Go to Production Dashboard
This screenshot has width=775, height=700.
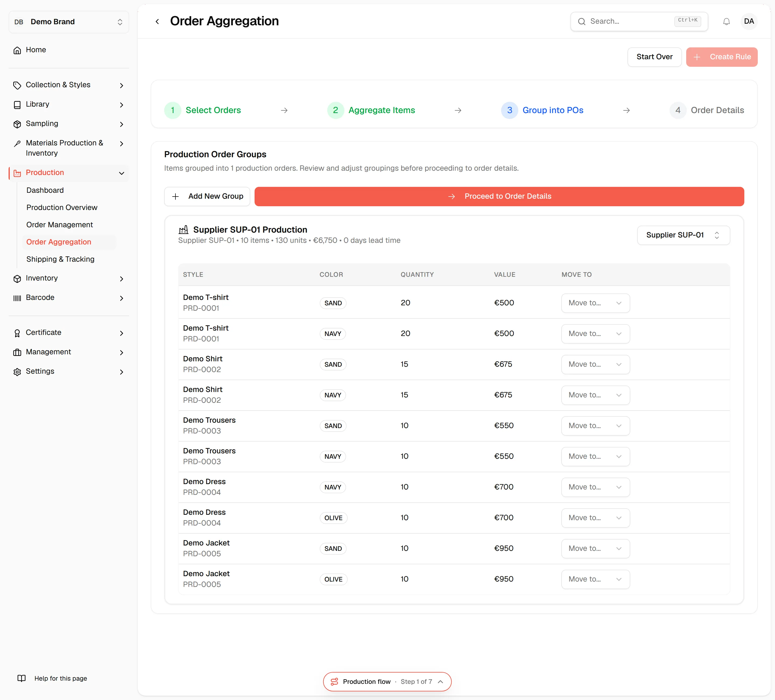pyautogui.click(x=45, y=190)
